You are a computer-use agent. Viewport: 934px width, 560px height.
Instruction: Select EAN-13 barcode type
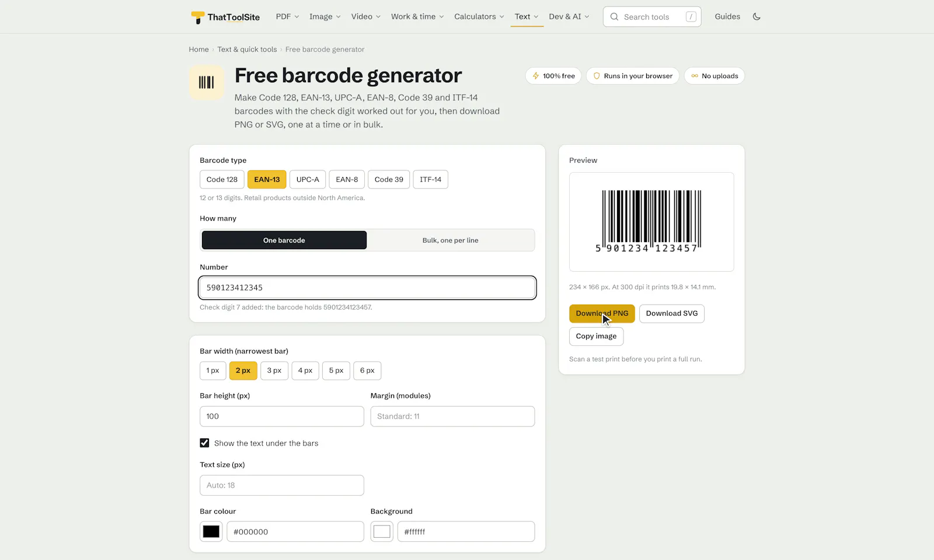pos(267,180)
